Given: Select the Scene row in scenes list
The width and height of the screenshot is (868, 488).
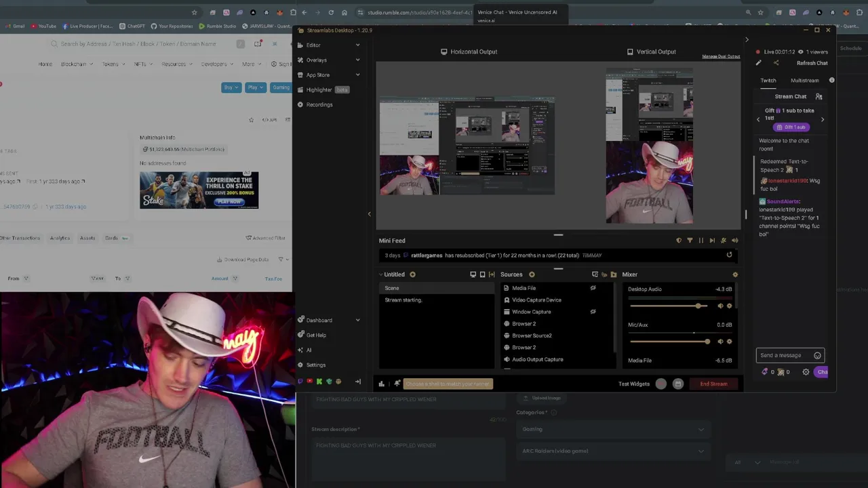Looking at the screenshot, I should [436, 288].
